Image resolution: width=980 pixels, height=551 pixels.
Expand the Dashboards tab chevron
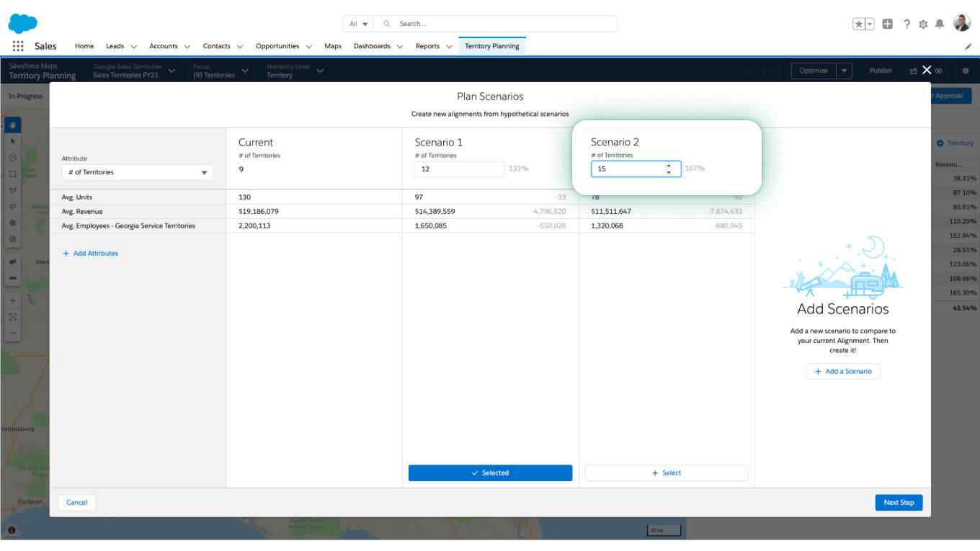pos(399,46)
